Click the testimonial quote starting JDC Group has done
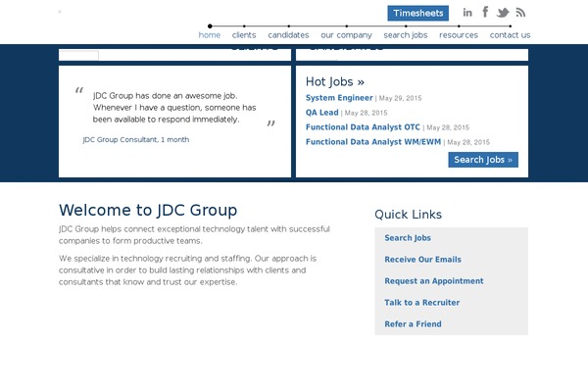 coord(174,107)
